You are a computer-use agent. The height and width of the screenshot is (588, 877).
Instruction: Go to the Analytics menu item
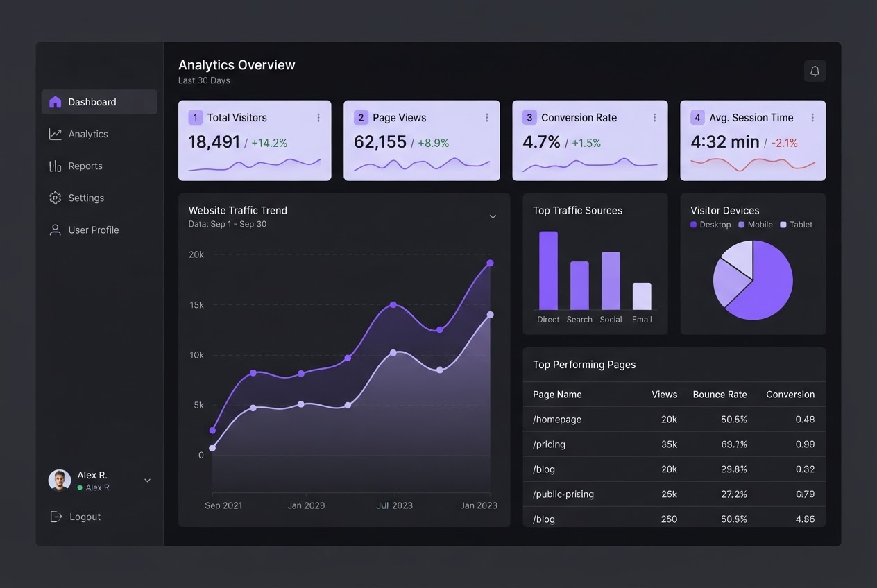tap(99, 134)
